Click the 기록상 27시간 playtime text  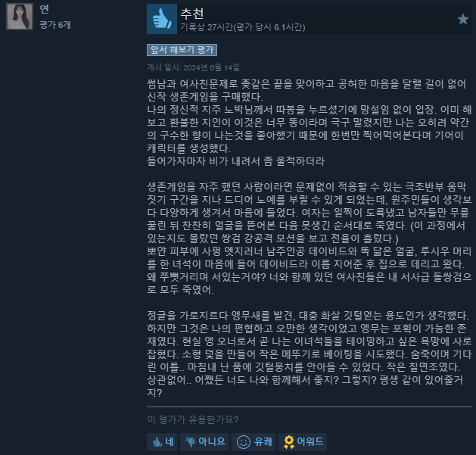click(x=243, y=27)
